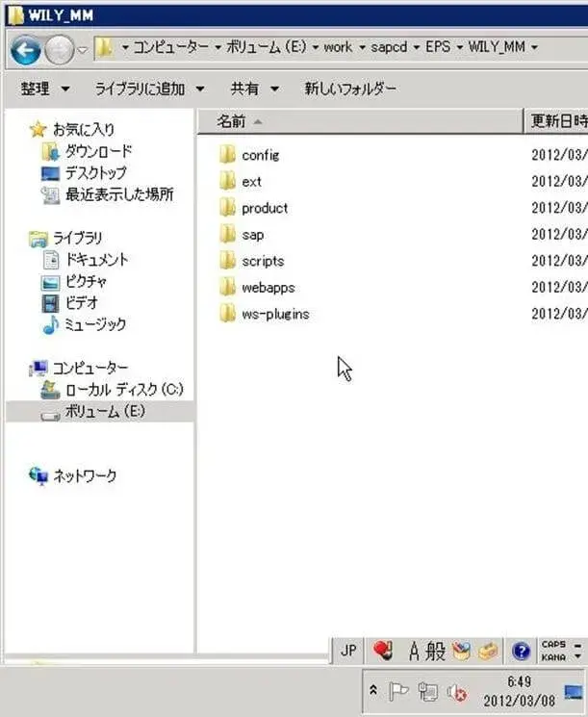
Task: Click the muted volume speaker tray icon
Action: pos(457,693)
